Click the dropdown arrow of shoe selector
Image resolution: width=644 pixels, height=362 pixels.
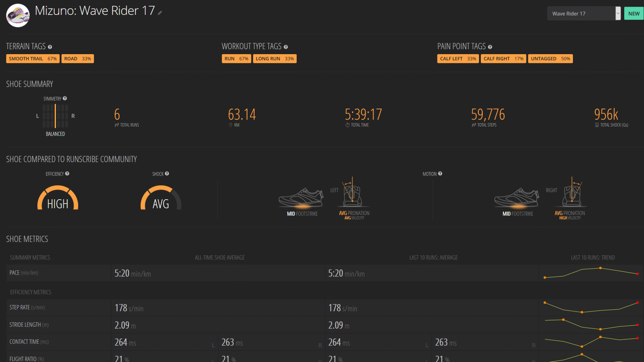(x=618, y=14)
